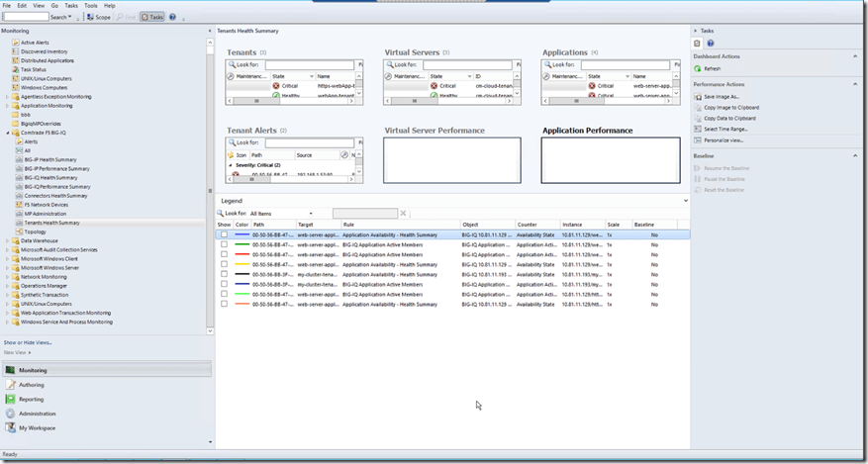This screenshot has width=868, height=464.
Task: Click the blue help icon in Tasks pane
Action: (x=709, y=44)
